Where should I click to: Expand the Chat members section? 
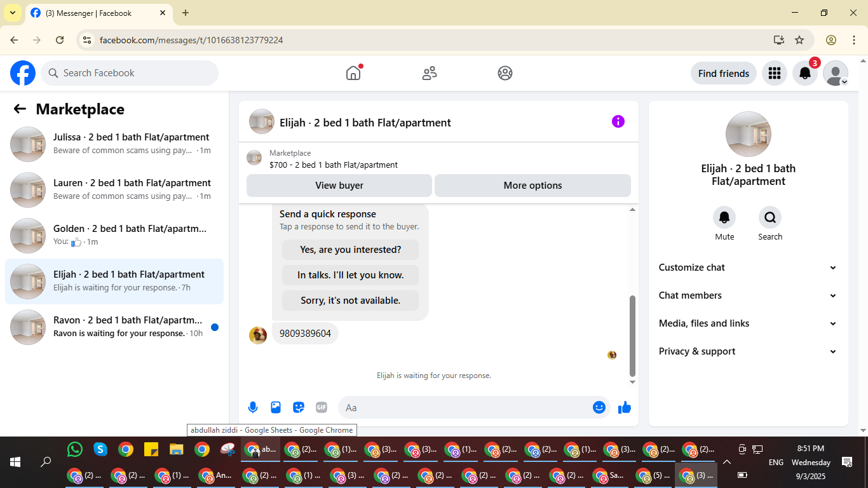[x=749, y=295]
